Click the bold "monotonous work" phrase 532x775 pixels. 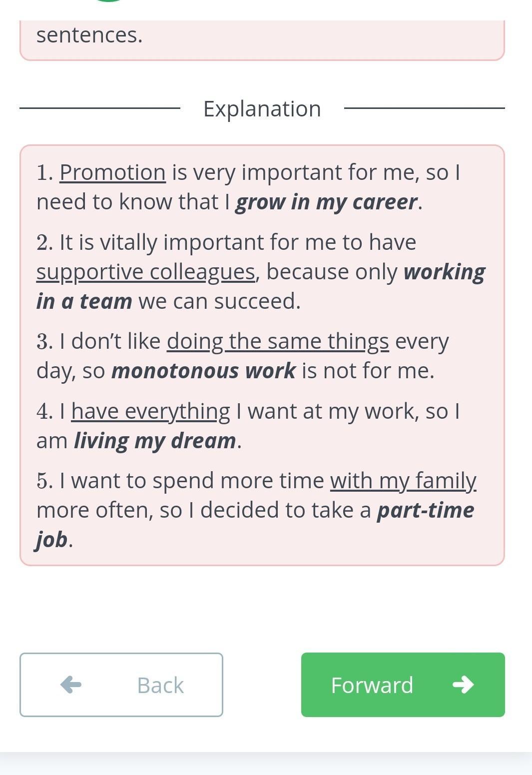click(x=203, y=371)
